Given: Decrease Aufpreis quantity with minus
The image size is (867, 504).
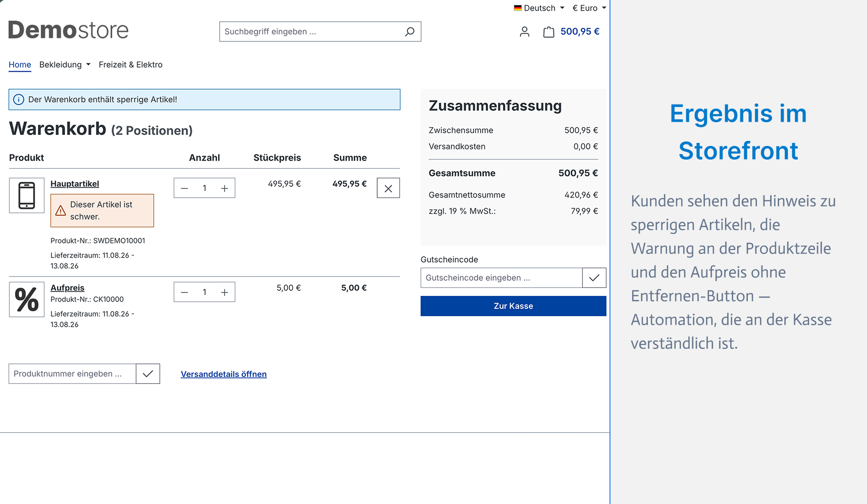Looking at the screenshot, I should click(184, 292).
